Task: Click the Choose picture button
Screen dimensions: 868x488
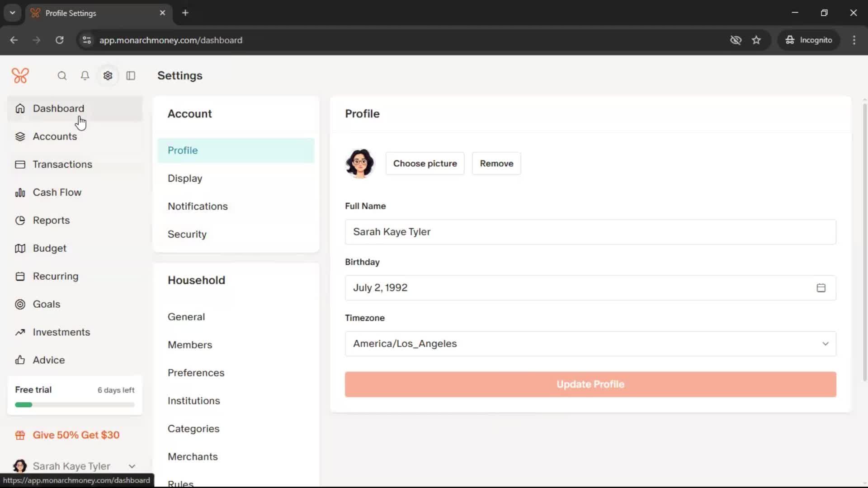Action: point(425,164)
